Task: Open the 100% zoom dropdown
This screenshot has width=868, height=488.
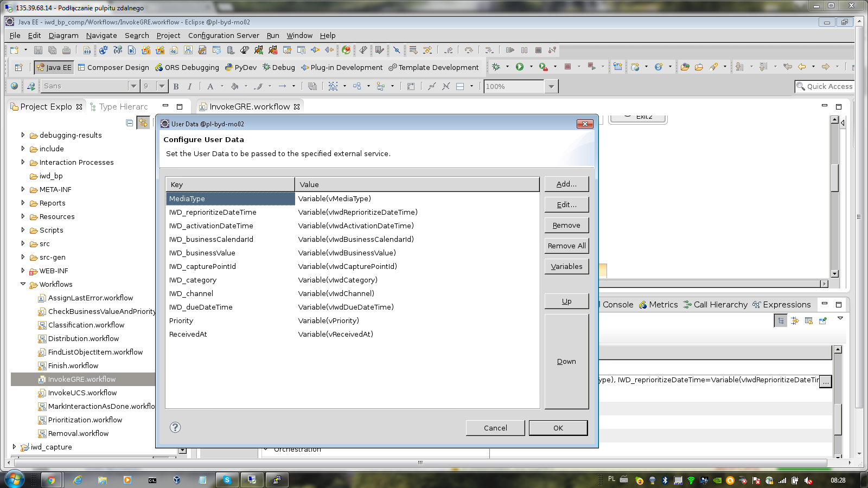Action: (x=551, y=86)
